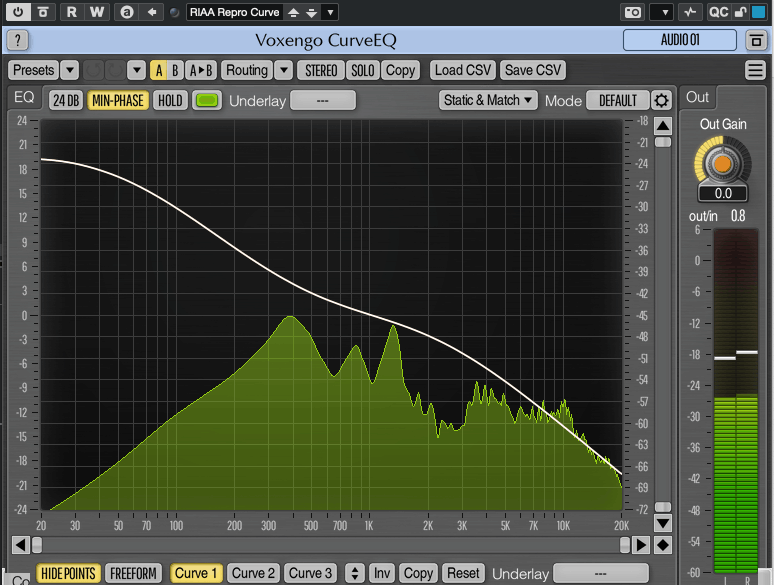
Task: Click the horizontal scrollbar left handle
Action: click(x=37, y=545)
